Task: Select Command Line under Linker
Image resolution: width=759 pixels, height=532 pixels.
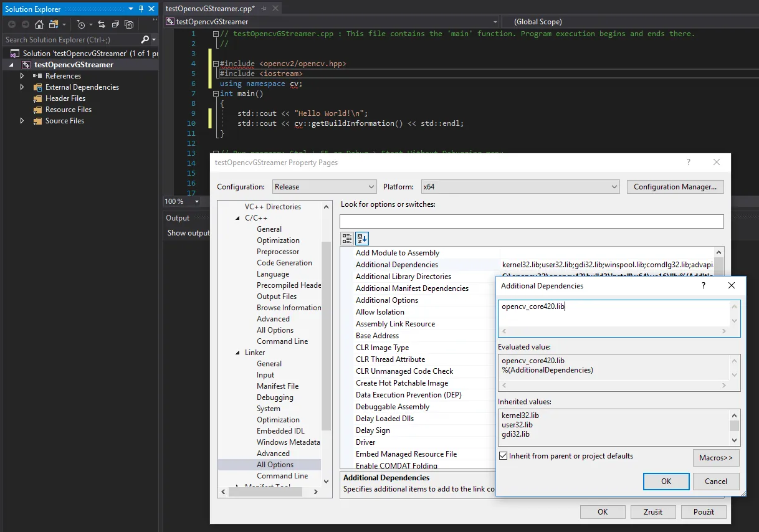Action: [282, 476]
